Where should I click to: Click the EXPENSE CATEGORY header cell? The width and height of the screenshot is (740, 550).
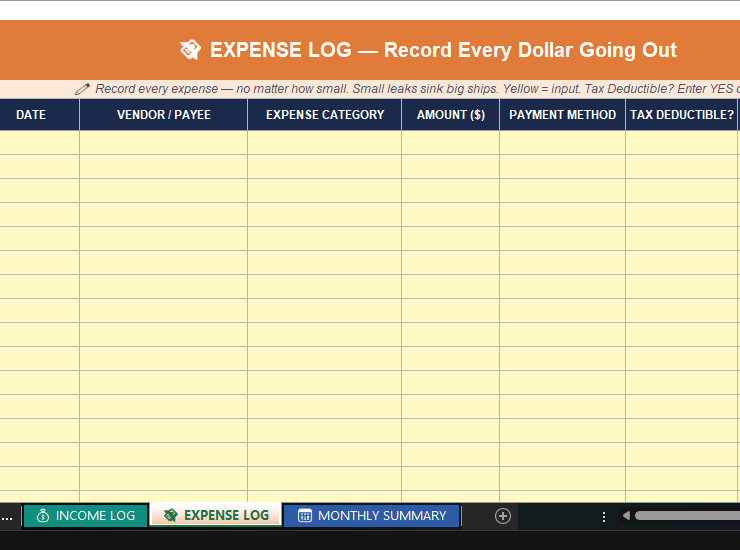(x=325, y=115)
